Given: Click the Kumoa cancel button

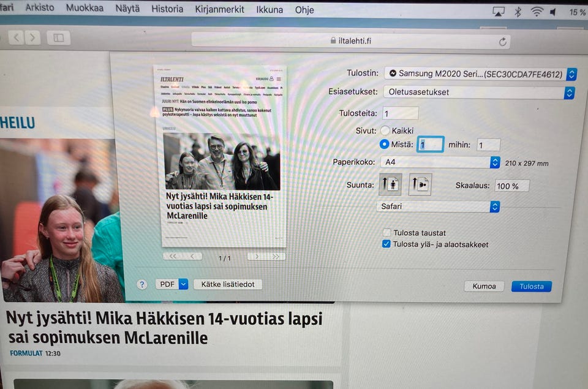Looking at the screenshot, I should pyautogui.click(x=484, y=286).
